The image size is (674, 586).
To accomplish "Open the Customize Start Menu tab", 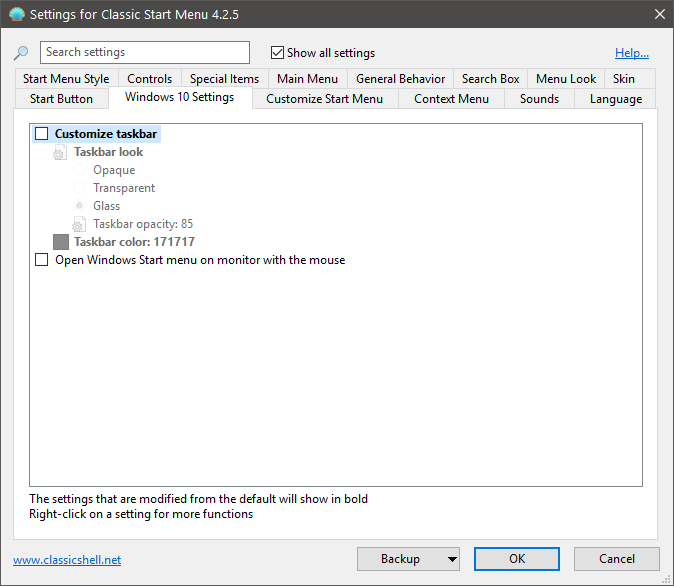I will pos(324,99).
